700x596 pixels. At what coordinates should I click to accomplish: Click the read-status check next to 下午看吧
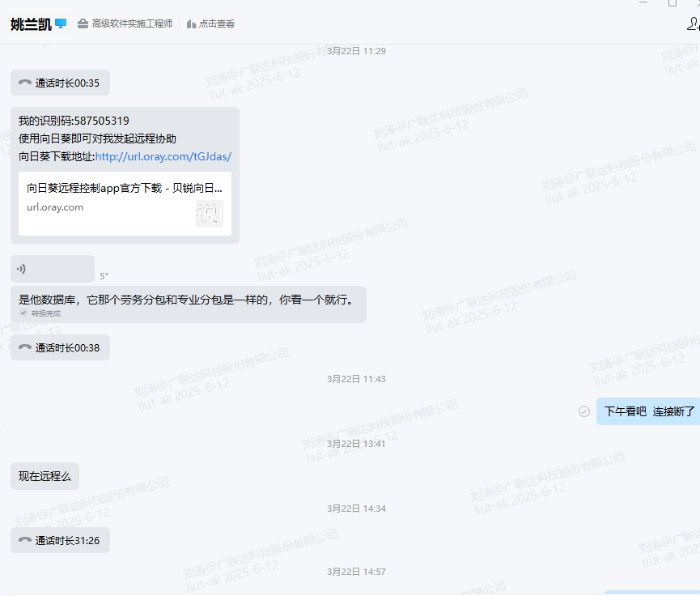pyautogui.click(x=584, y=411)
